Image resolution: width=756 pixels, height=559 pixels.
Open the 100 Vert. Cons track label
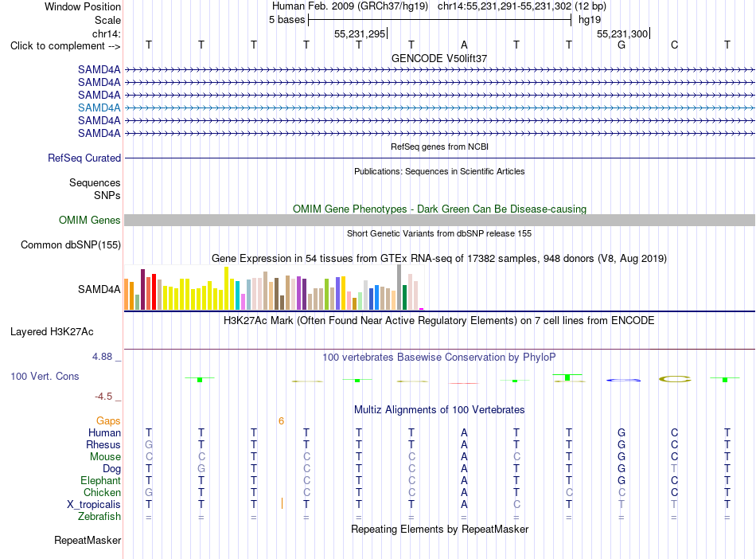coord(45,376)
